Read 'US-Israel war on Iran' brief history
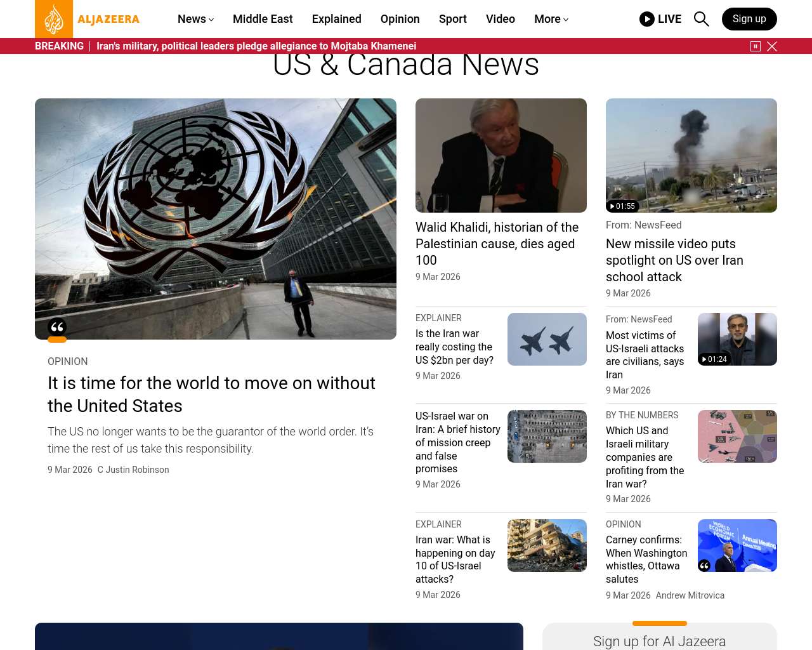The width and height of the screenshot is (812, 650). point(458,442)
